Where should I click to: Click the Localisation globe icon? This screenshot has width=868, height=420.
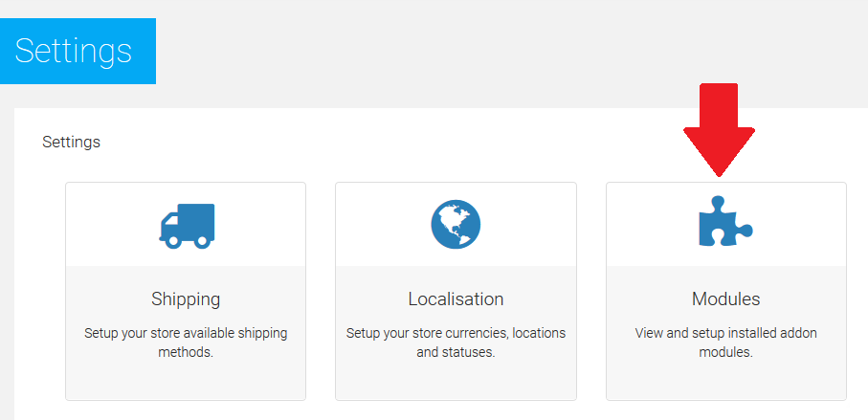pyautogui.click(x=456, y=226)
